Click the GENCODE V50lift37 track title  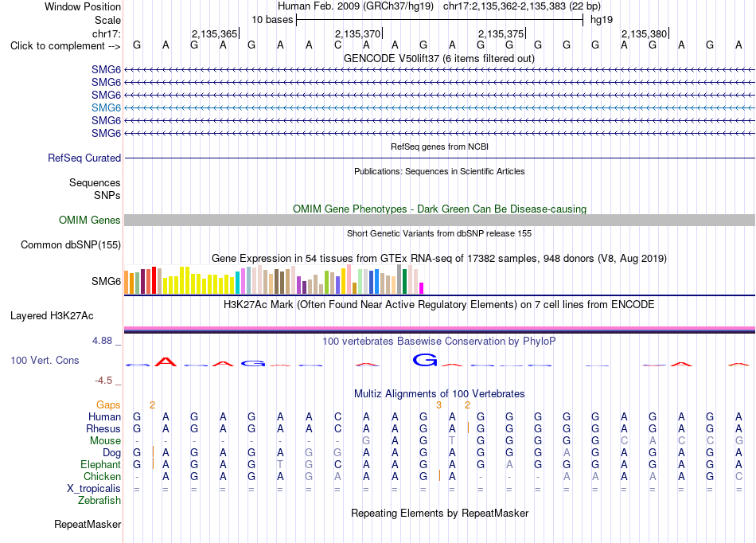(x=439, y=59)
